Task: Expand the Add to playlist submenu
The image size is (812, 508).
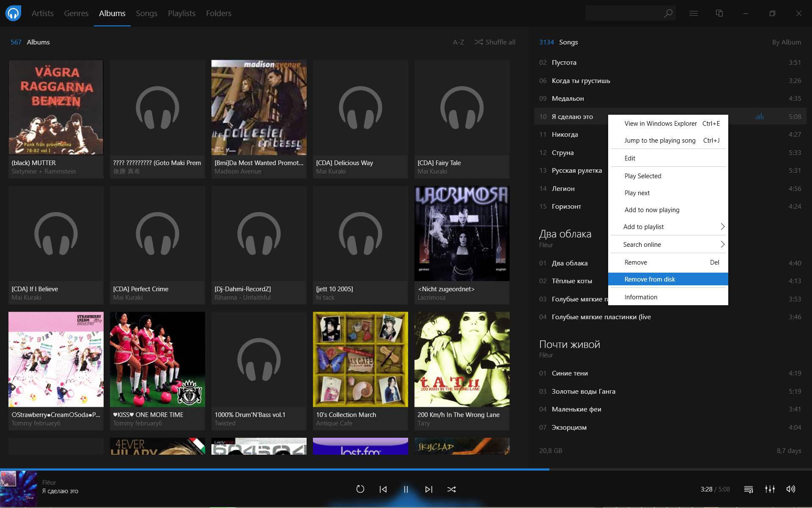Action: point(668,226)
